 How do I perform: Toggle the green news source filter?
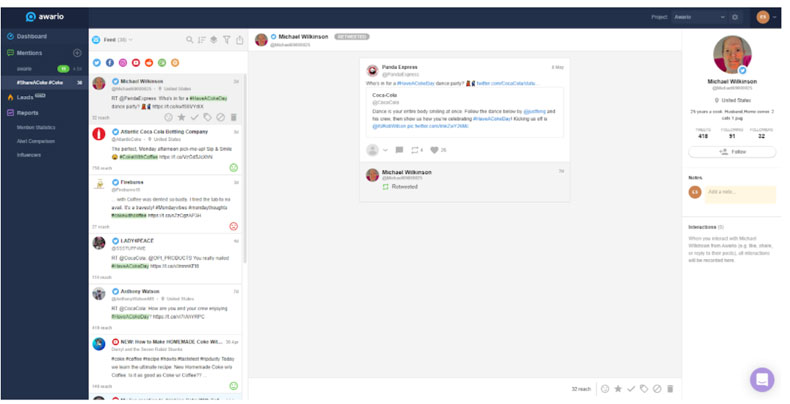tap(162, 63)
